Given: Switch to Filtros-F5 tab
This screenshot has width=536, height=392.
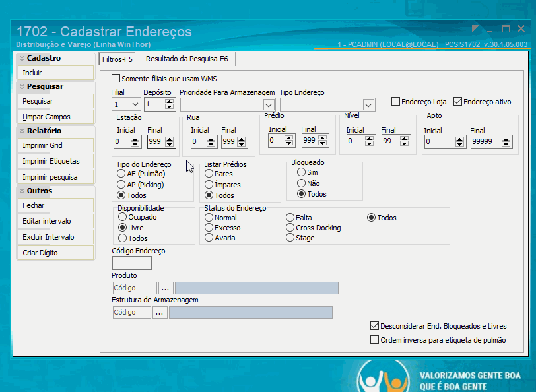Looking at the screenshot, I should [x=117, y=59].
